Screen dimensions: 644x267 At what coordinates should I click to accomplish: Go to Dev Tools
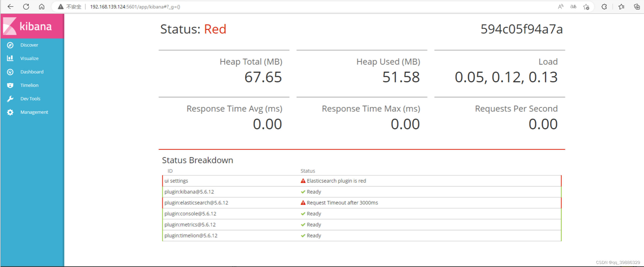pyautogui.click(x=30, y=99)
